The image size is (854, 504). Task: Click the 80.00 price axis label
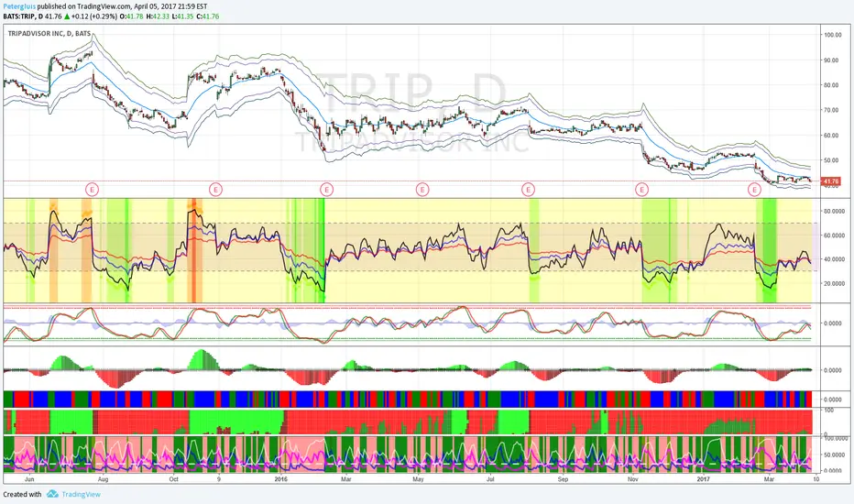(831, 85)
